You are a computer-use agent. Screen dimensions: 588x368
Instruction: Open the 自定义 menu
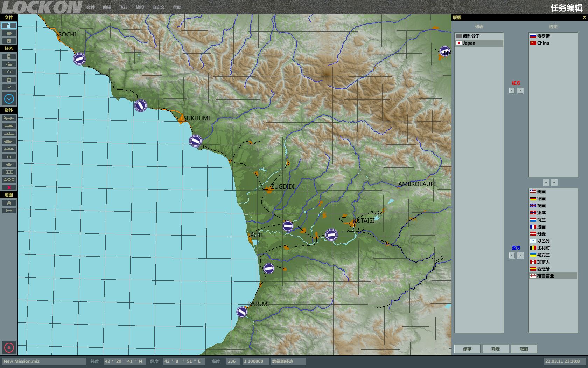[x=158, y=7]
